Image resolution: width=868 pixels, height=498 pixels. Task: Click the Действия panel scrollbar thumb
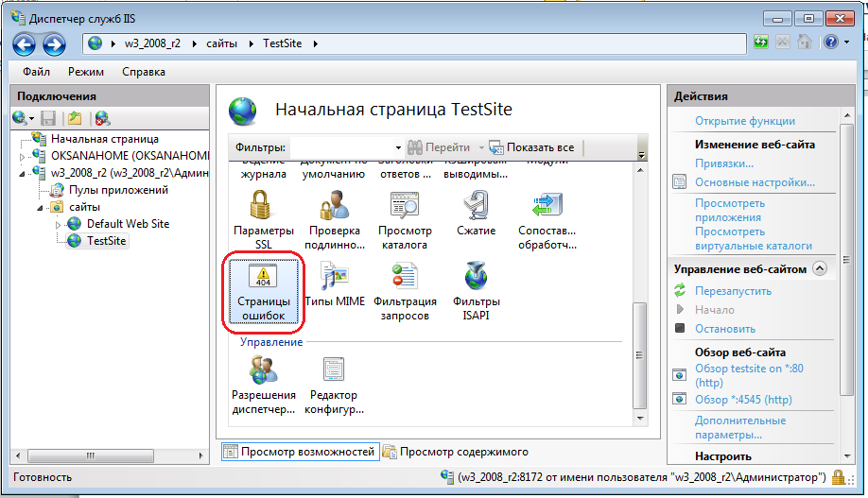click(x=846, y=260)
